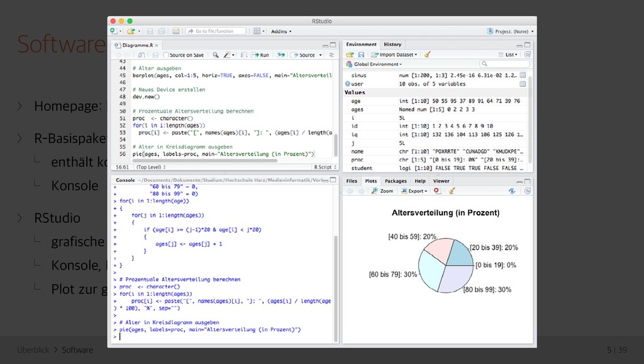Screen dimensions: 644x364
Task: Expand the user data frame row
Action: (347, 84)
